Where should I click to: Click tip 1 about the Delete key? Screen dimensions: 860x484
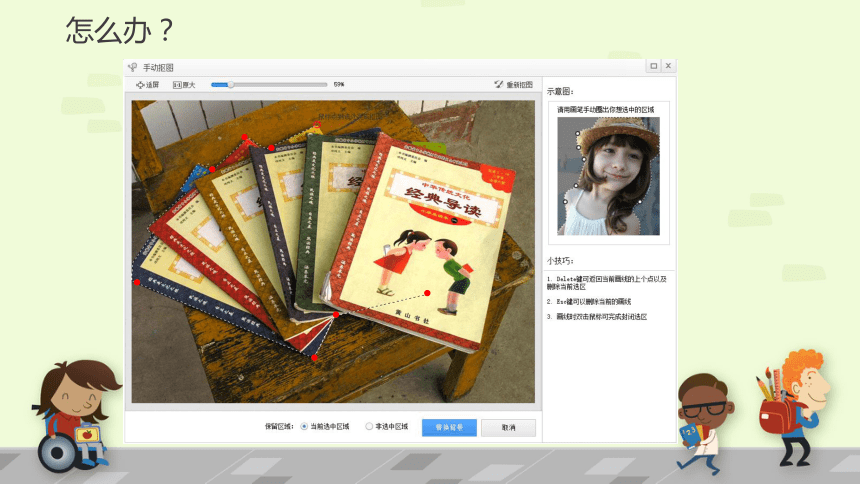[607, 283]
